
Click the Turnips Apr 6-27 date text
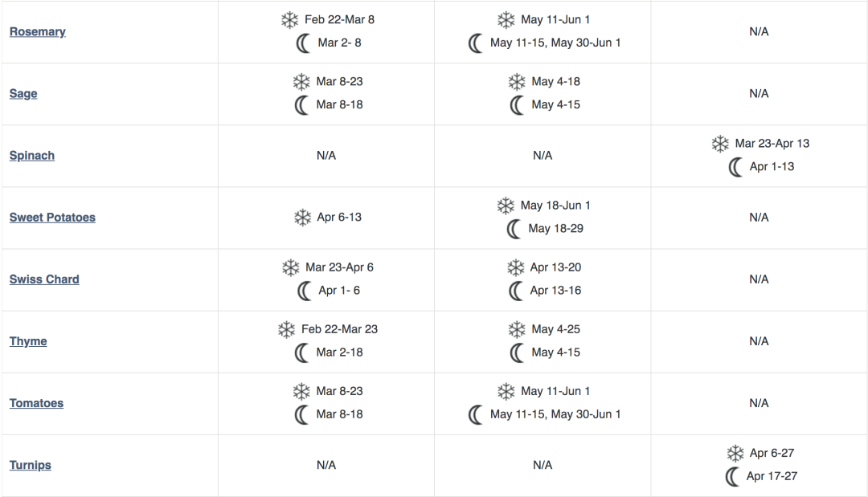coord(772,454)
